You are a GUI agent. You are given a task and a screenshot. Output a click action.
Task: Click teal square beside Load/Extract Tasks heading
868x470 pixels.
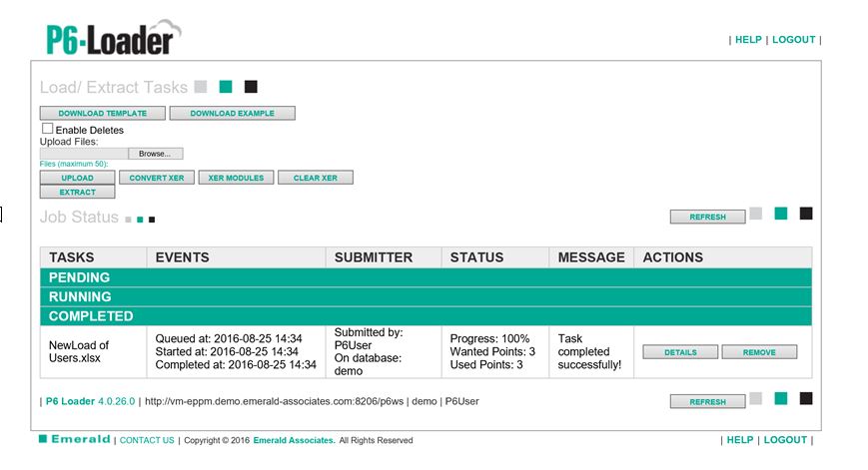point(226,87)
